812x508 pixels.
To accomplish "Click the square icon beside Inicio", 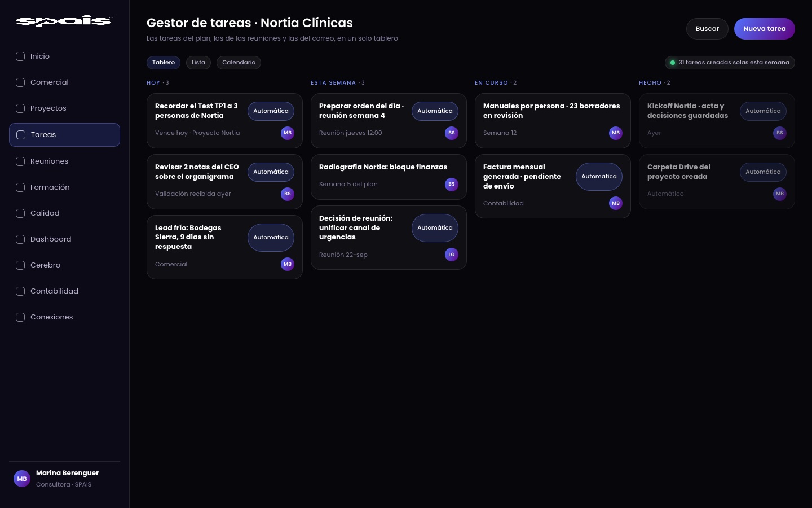I will 20,56.
